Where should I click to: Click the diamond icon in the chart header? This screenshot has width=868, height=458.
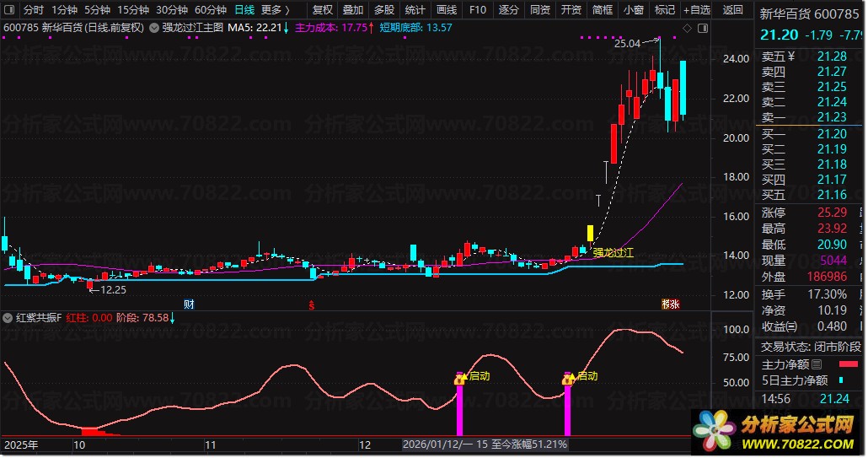pyautogui.click(x=687, y=28)
